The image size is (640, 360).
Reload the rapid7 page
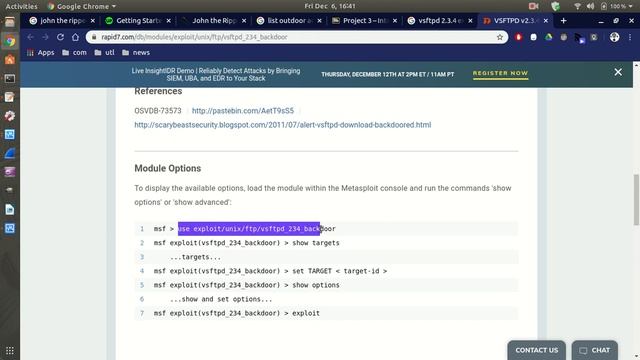point(60,37)
